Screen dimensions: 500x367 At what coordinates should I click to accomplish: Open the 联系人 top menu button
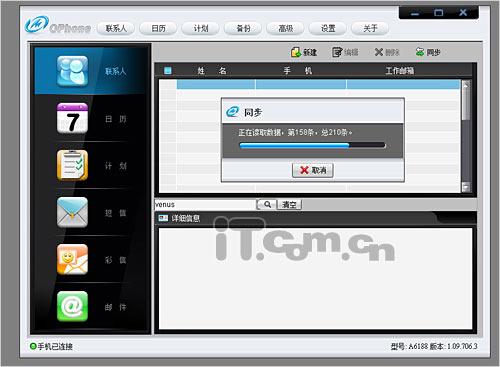(116, 29)
